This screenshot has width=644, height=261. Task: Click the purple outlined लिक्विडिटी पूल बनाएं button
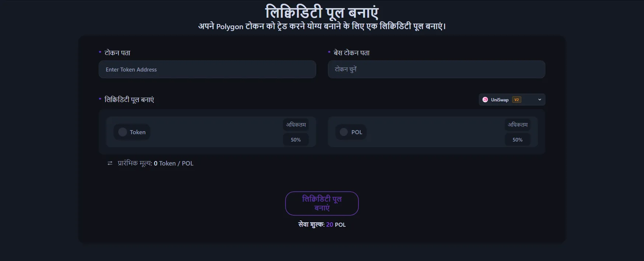(x=322, y=203)
